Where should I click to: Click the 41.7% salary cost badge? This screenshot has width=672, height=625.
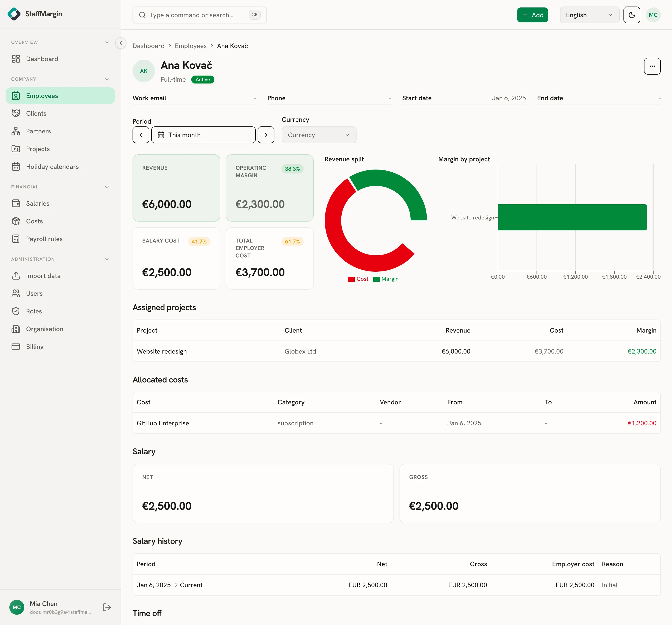[x=199, y=242]
